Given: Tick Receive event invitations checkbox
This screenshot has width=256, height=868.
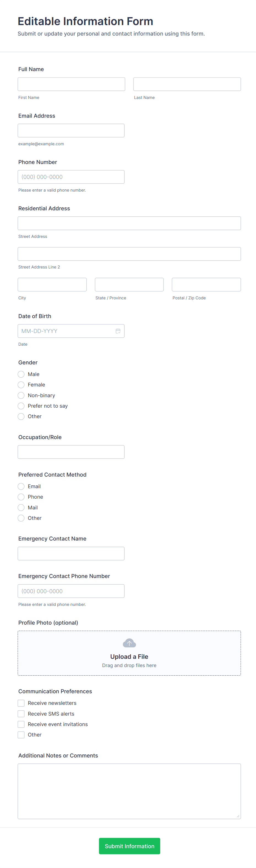Looking at the screenshot, I should pyautogui.click(x=21, y=724).
